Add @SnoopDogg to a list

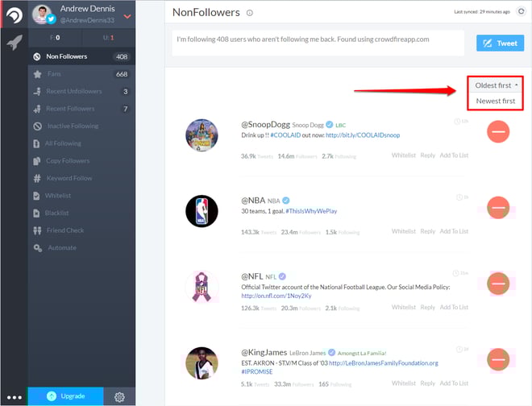454,155
